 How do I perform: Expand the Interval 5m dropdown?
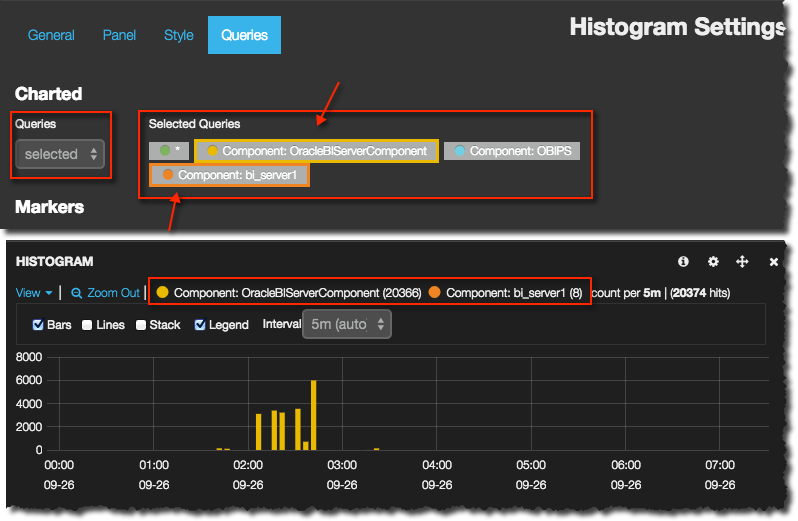[x=346, y=325]
